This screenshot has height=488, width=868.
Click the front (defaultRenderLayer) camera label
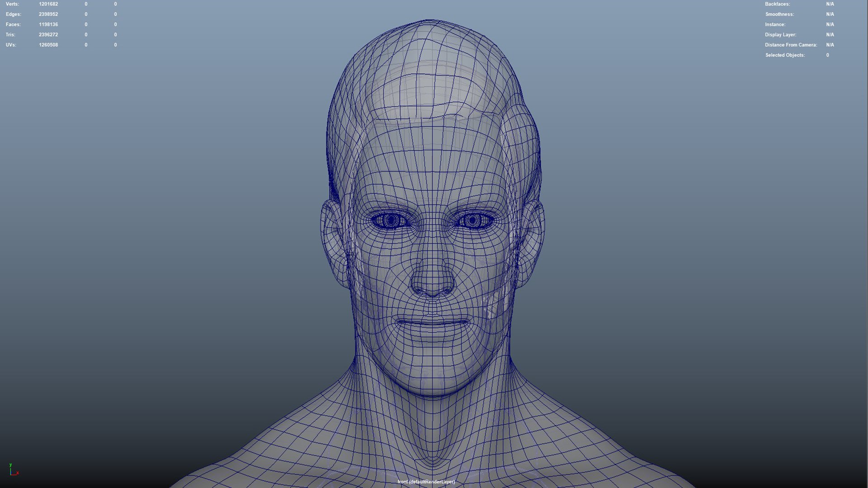click(426, 482)
